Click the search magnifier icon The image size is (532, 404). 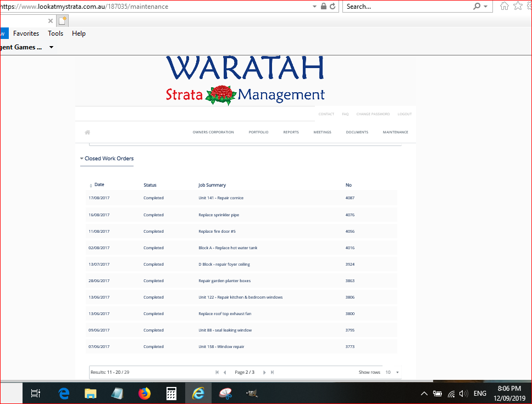coord(476,6)
